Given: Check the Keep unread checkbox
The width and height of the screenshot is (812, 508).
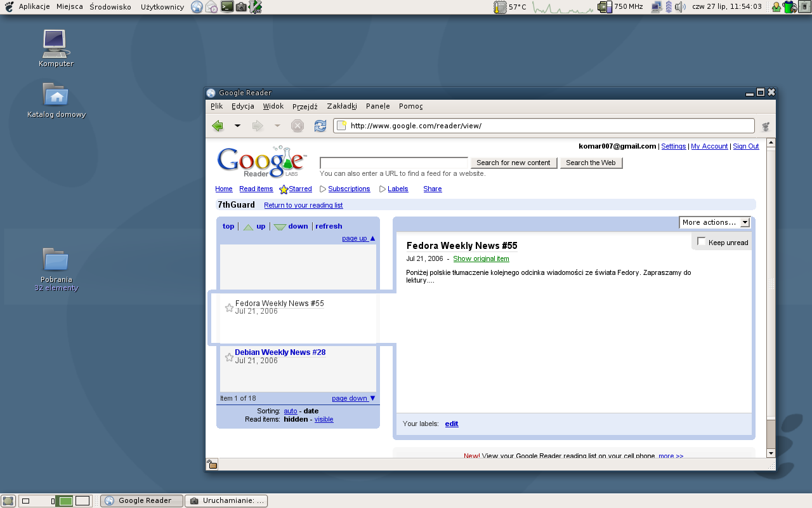Looking at the screenshot, I should [701, 241].
